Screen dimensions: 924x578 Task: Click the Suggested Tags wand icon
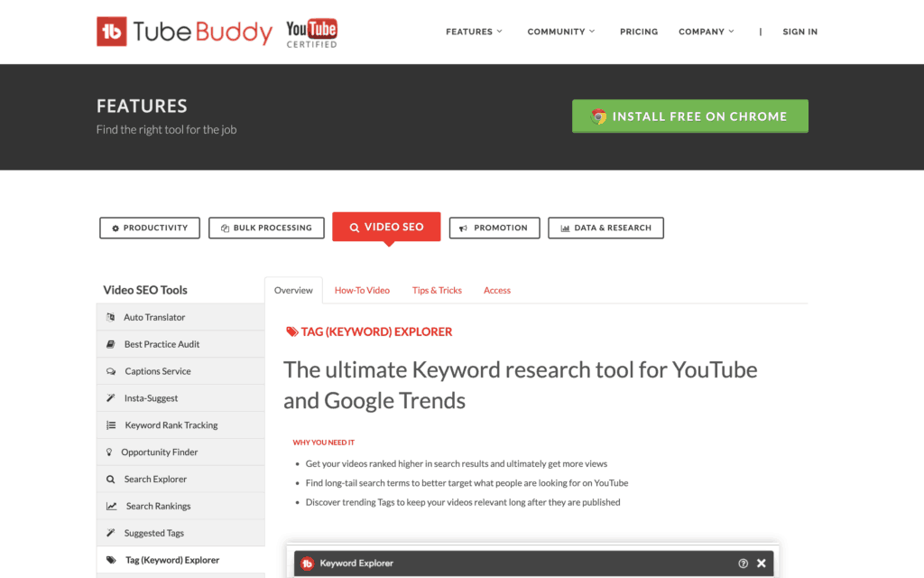[111, 533]
